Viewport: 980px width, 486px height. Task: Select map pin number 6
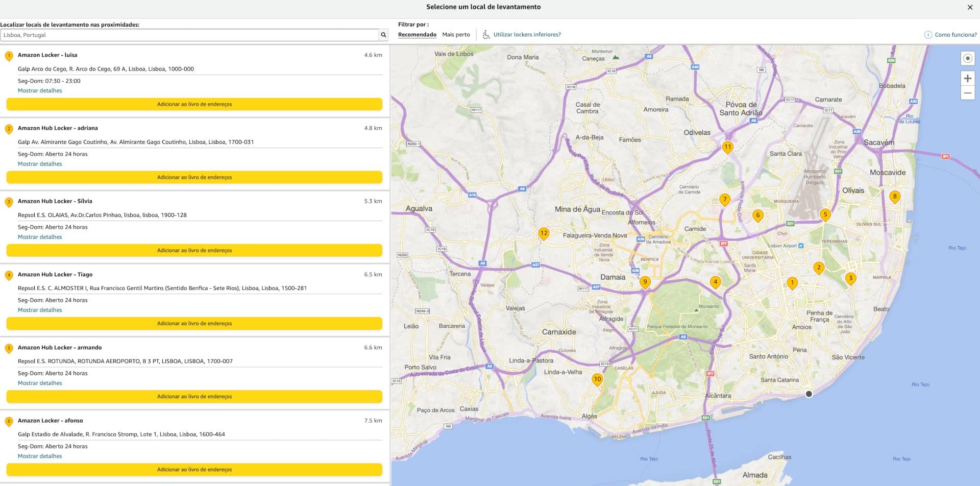pyautogui.click(x=758, y=216)
